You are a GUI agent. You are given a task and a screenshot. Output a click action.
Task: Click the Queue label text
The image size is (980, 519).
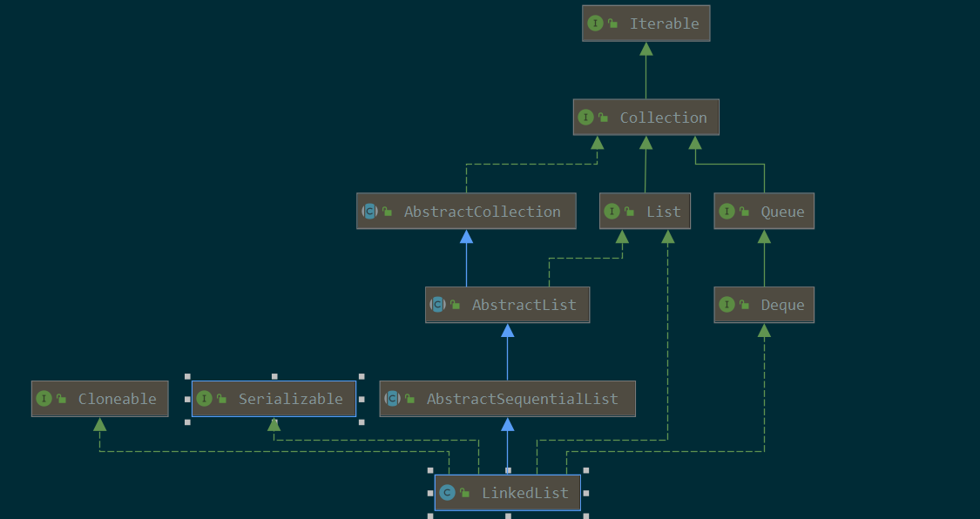pos(782,212)
